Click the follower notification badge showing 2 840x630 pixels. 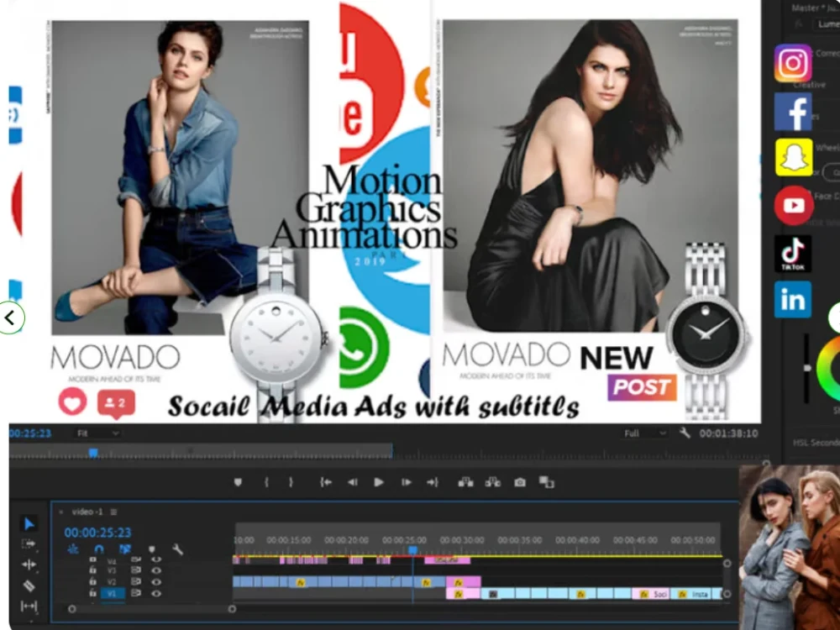pos(116,403)
